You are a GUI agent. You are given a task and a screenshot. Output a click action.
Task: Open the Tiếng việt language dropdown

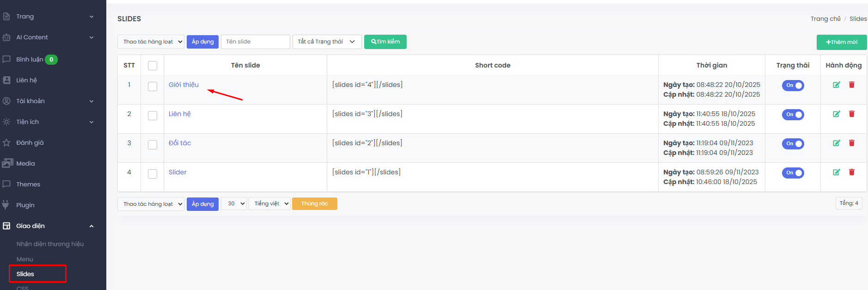[269, 204]
